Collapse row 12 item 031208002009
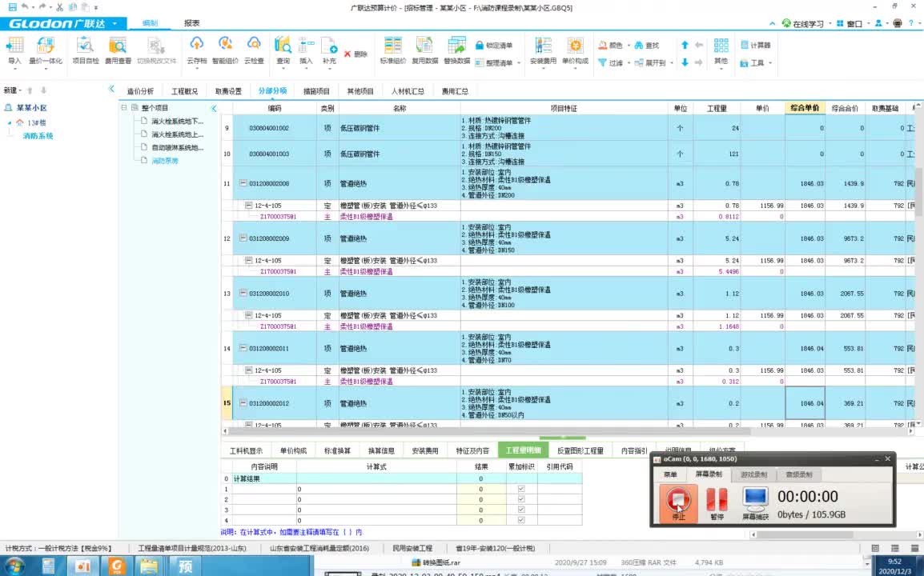This screenshot has width=924, height=576. pos(243,238)
